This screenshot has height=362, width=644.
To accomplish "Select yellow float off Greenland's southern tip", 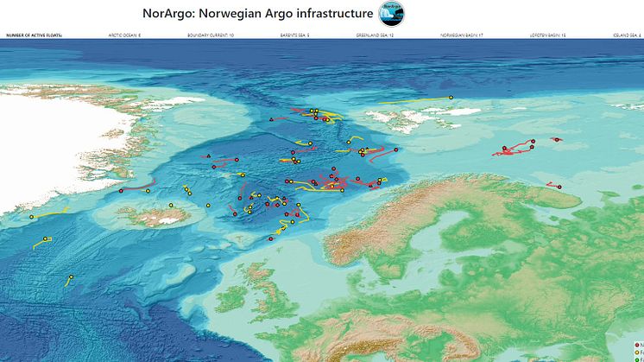I will (x=31, y=217).
